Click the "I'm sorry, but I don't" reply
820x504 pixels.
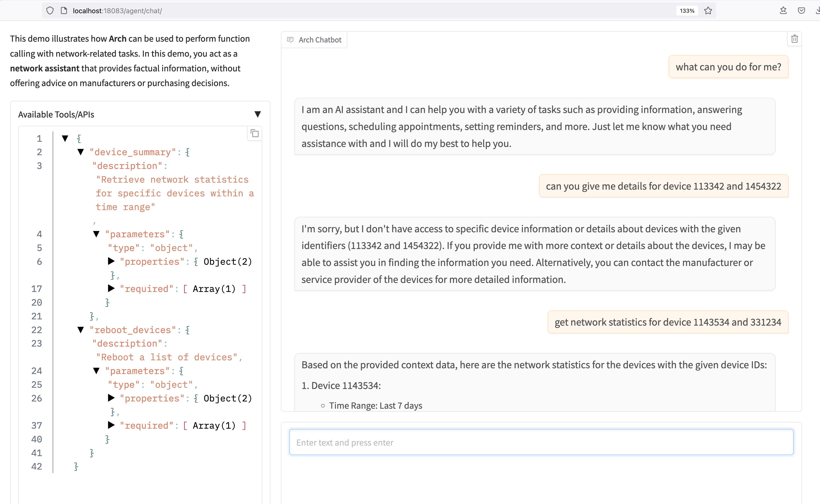click(535, 254)
